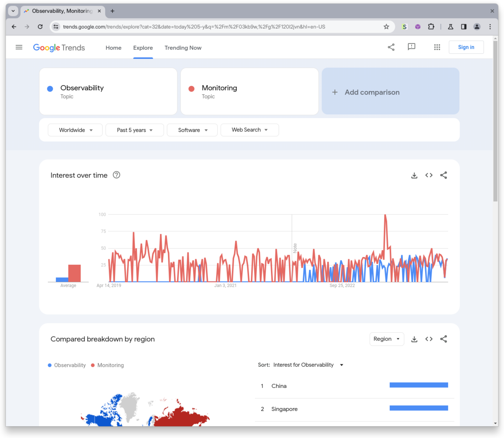The height and width of the screenshot is (438, 504).
Task: Click header share icon
Action: click(x=391, y=47)
